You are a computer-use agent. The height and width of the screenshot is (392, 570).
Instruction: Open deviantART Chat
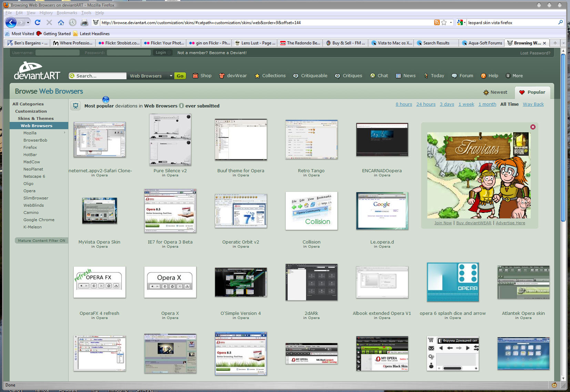(x=379, y=76)
